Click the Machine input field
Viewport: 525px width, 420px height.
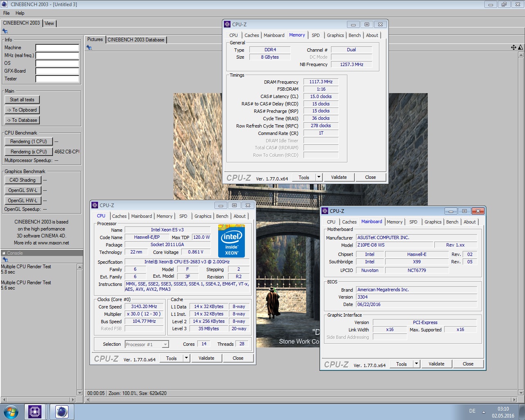(57, 48)
